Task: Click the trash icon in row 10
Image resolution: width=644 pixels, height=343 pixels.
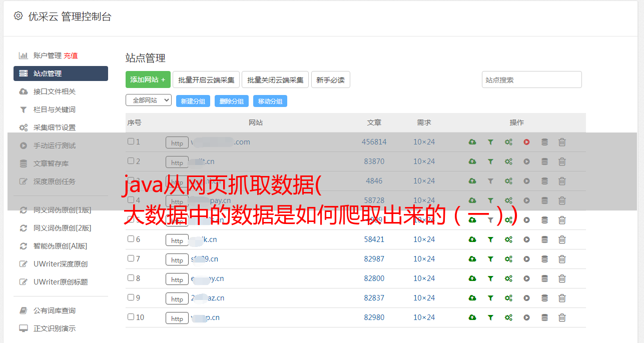Action: pyautogui.click(x=562, y=317)
